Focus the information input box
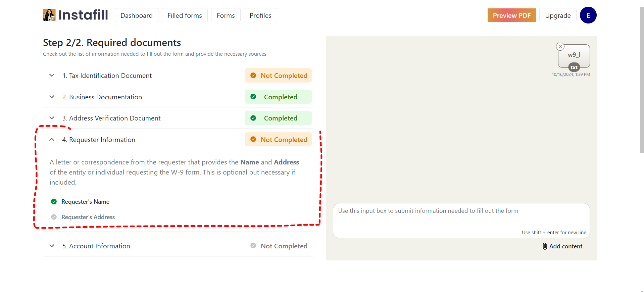Screen dimensions: 644x293 click(x=461, y=221)
